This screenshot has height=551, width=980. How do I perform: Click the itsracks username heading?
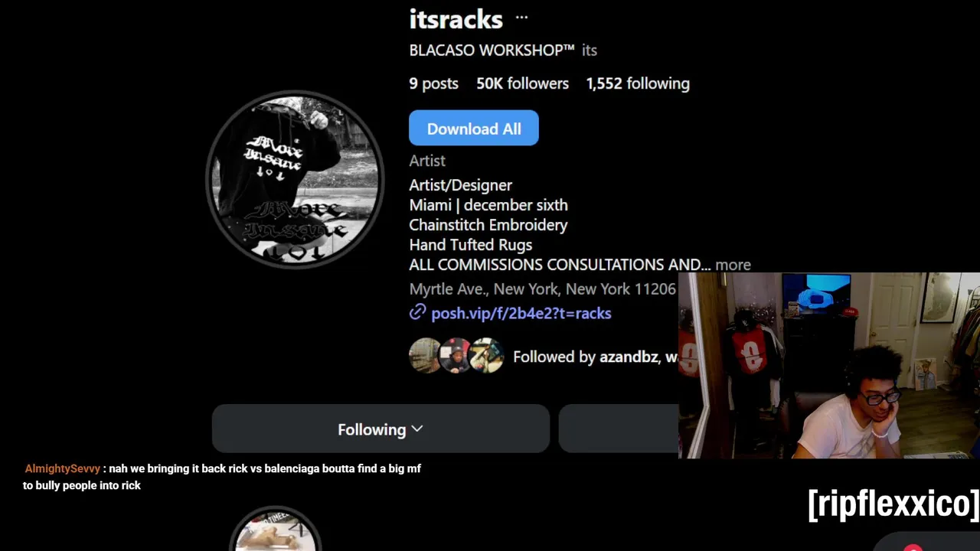click(x=456, y=18)
